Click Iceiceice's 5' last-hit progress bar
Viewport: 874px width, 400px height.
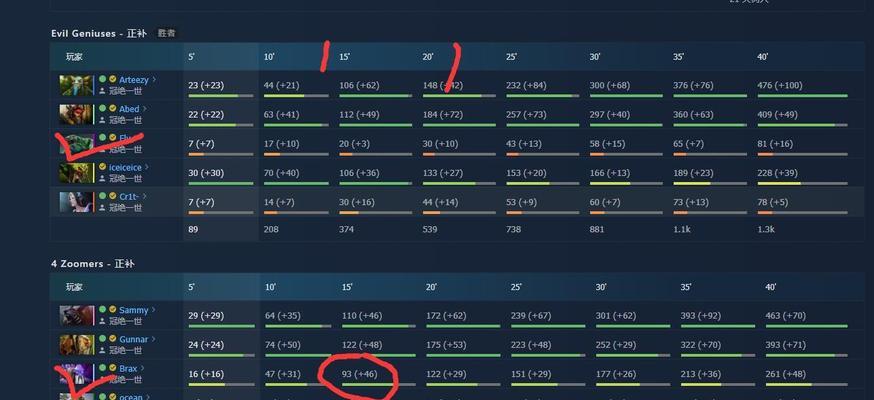[221, 183]
